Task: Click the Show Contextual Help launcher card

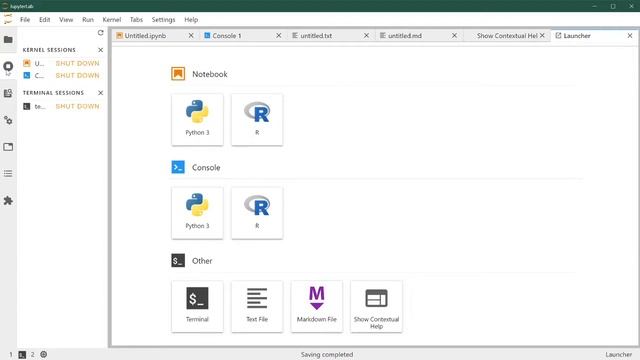Action: click(x=376, y=307)
